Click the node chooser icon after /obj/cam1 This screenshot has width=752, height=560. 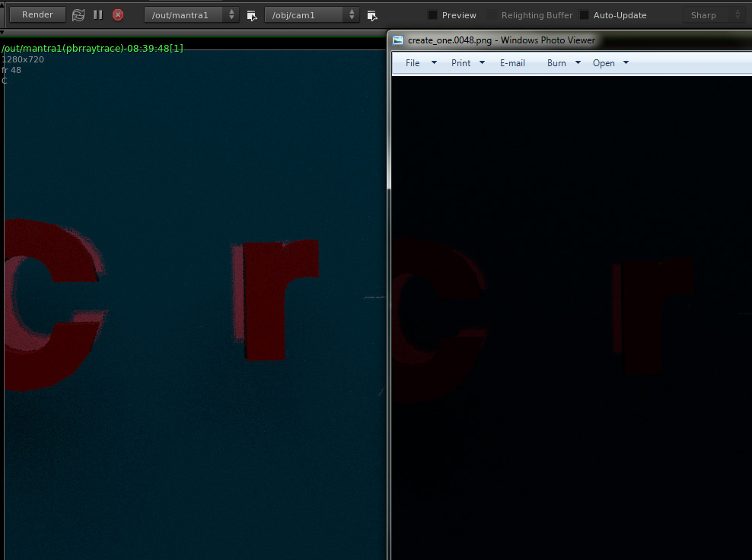tap(372, 15)
